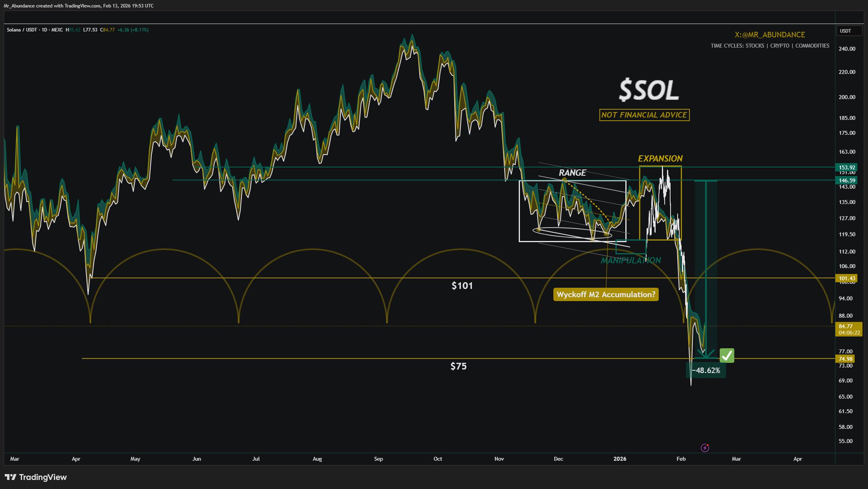Click the 74.98 price level label
Image resolution: width=868 pixels, height=489 pixels.
[845, 359]
